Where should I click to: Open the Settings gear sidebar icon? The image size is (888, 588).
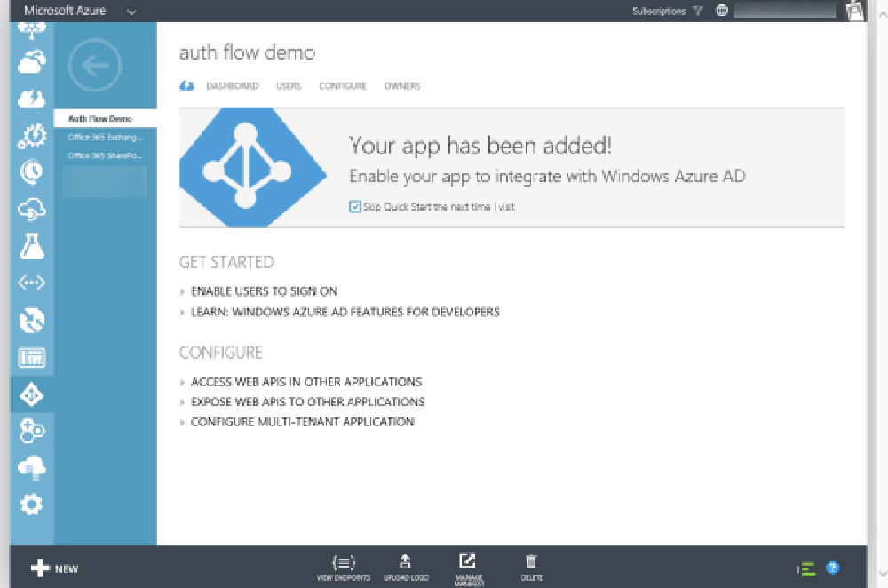(x=31, y=505)
